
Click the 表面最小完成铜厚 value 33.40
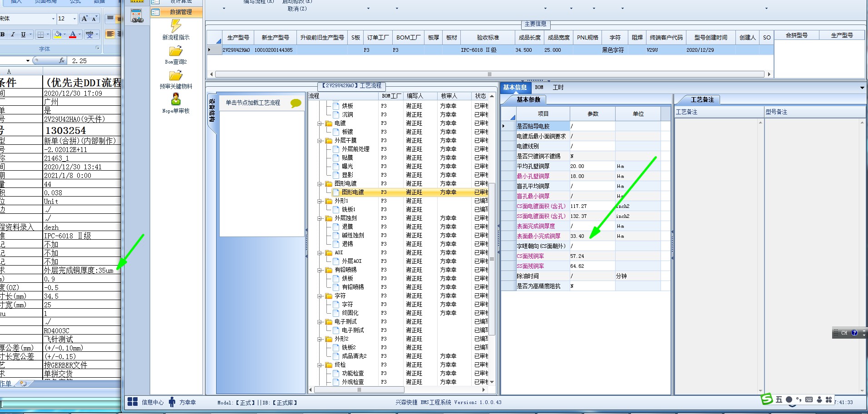592,236
